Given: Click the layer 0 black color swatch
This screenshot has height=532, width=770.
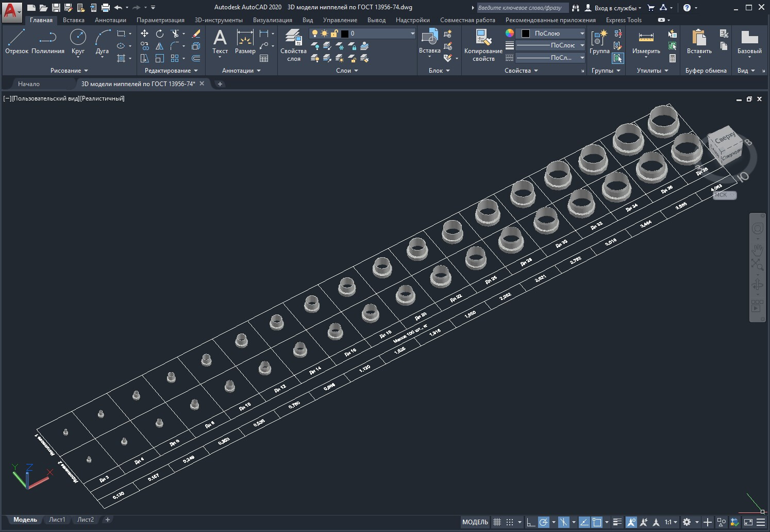Looking at the screenshot, I should pyautogui.click(x=345, y=34).
